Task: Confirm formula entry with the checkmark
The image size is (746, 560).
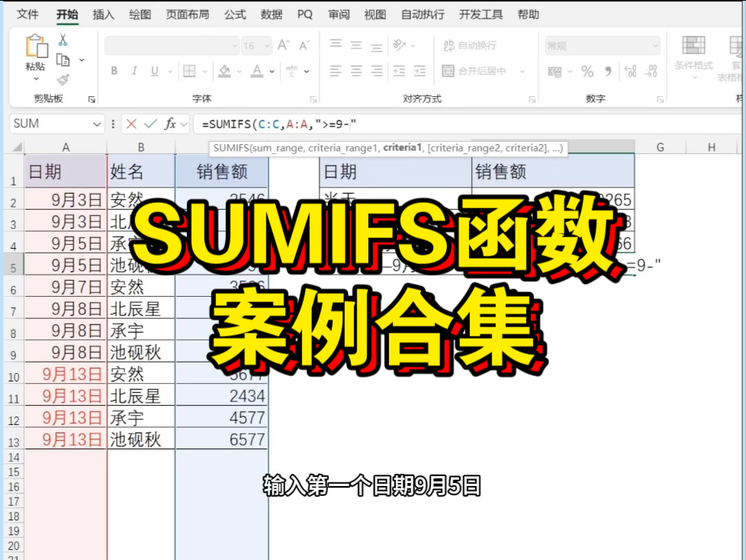Action: coord(148,124)
